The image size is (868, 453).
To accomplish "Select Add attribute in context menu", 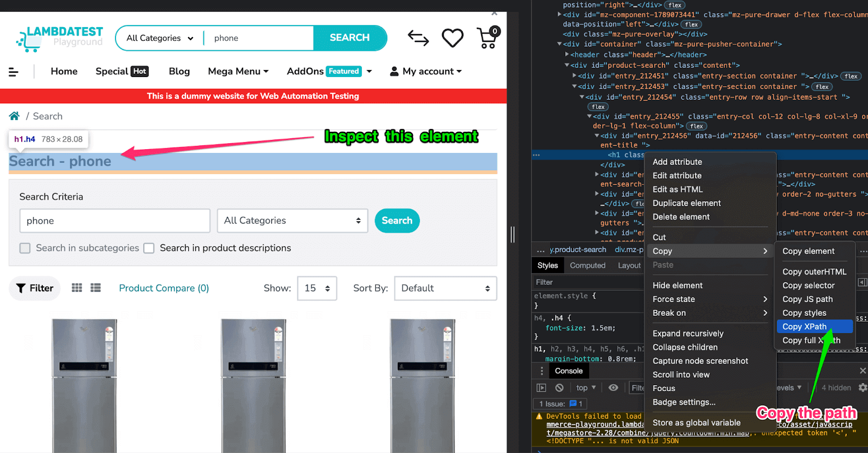I will [x=710, y=162].
